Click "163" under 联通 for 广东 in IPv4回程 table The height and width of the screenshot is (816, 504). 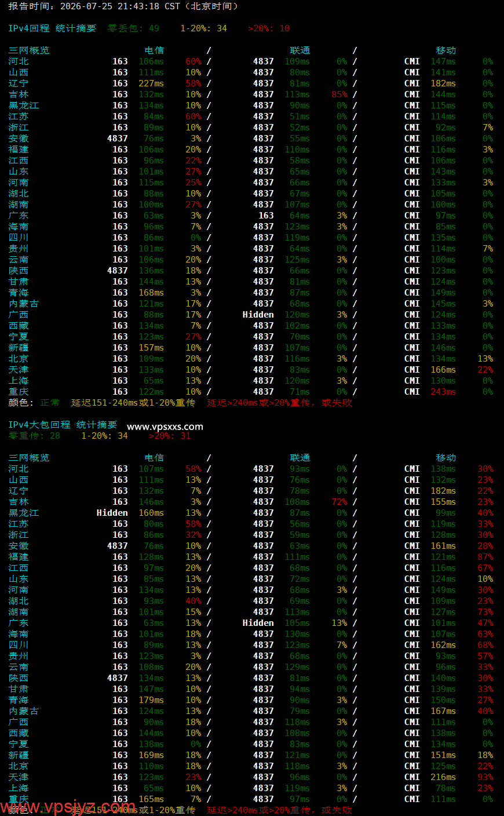[266, 216]
